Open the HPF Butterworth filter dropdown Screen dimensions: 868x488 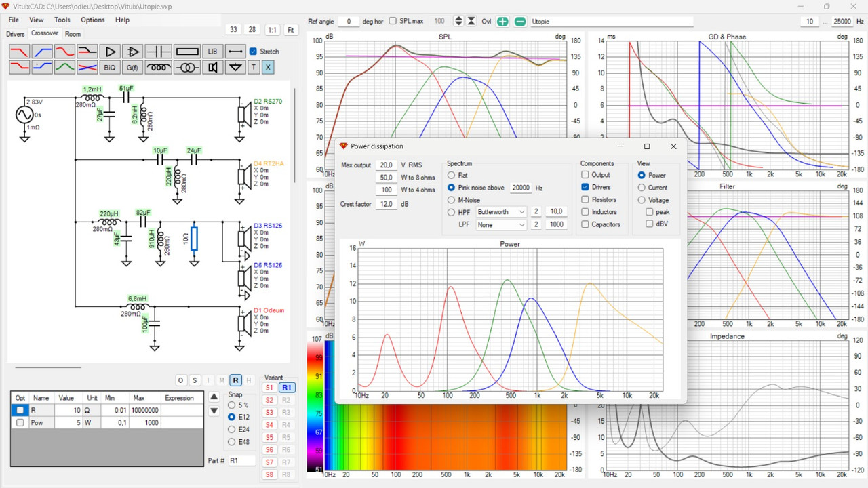500,211
